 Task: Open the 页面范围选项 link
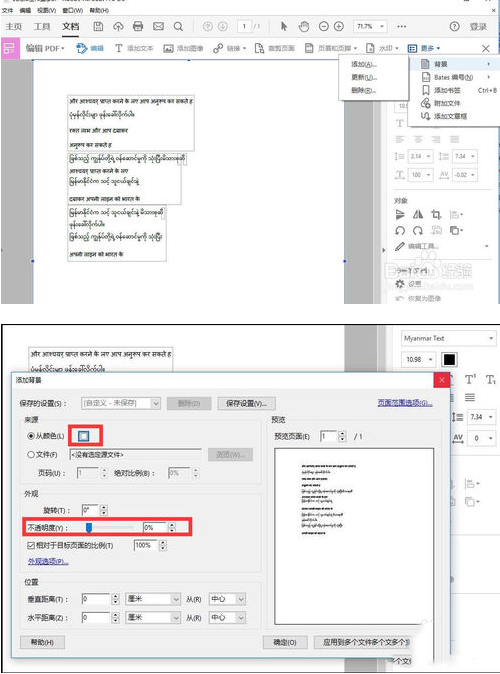point(405,403)
